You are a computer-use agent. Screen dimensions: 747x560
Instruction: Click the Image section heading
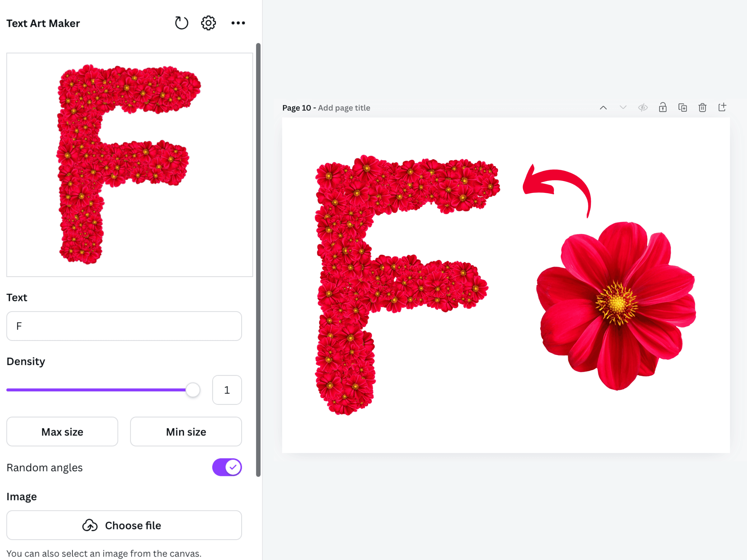[21, 497]
